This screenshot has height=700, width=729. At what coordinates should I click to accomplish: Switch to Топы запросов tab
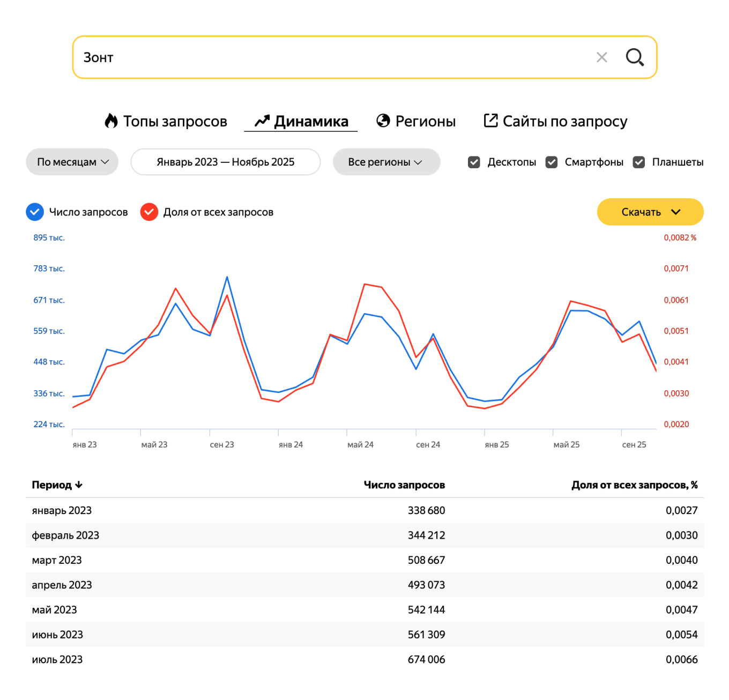(x=175, y=121)
